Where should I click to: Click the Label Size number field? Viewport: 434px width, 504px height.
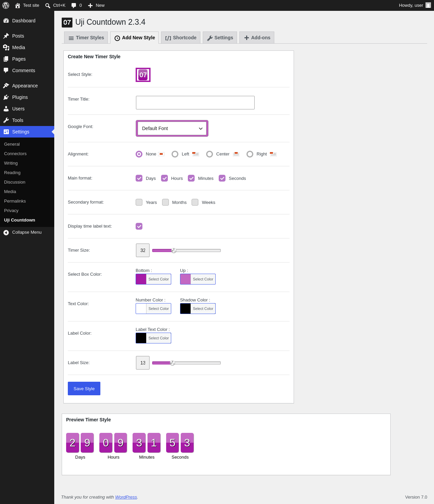click(143, 363)
